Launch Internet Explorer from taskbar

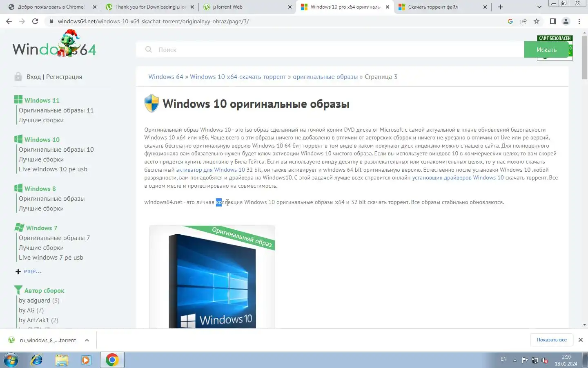coord(37,360)
